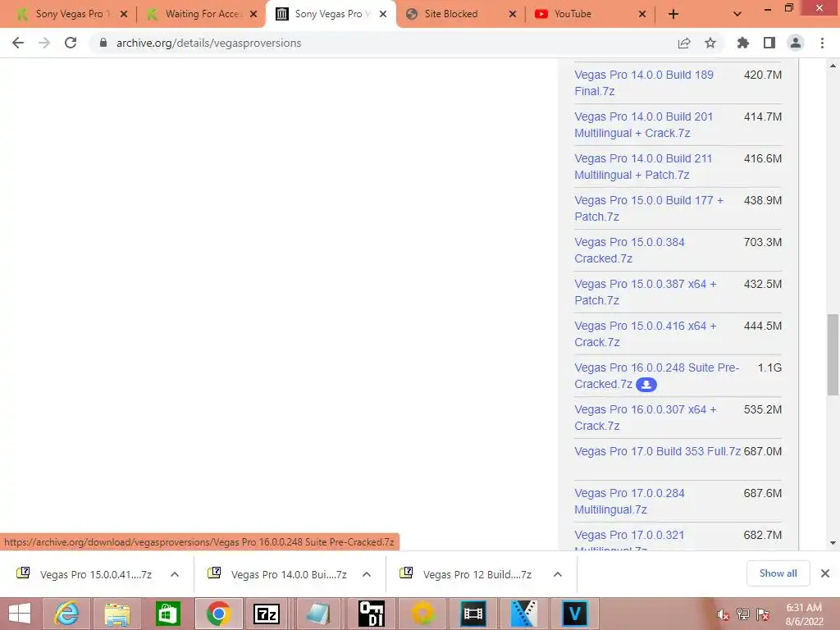
Task: Select the active Sony Vegas Pro archive tab
Action: [x=332, y=14]
